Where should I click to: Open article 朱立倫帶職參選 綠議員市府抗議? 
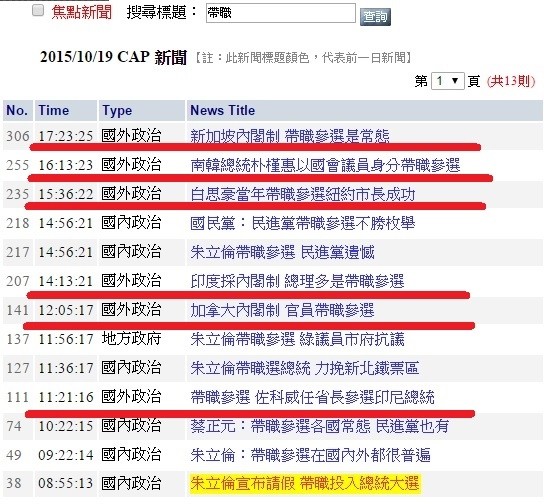click(x=297, y=339)
